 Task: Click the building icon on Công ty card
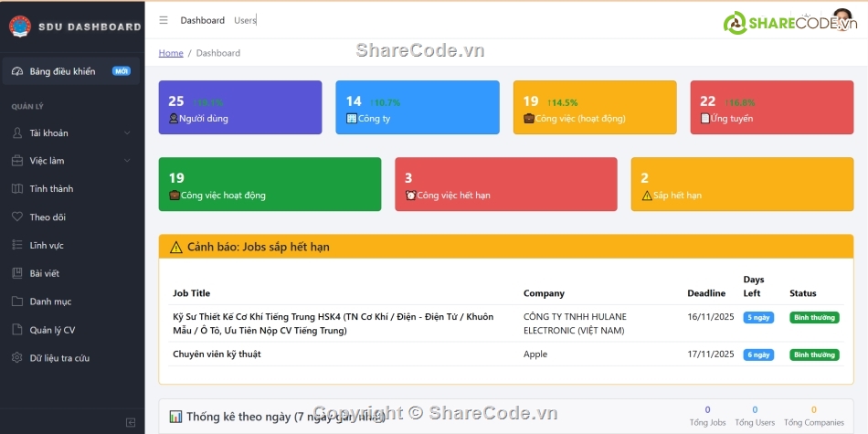(x=352, y=119)
